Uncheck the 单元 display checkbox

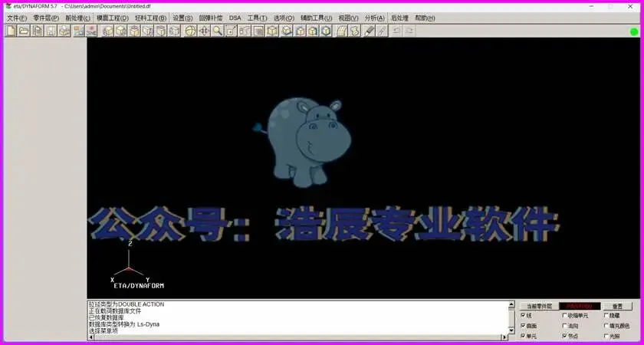(x=523, y=336)
